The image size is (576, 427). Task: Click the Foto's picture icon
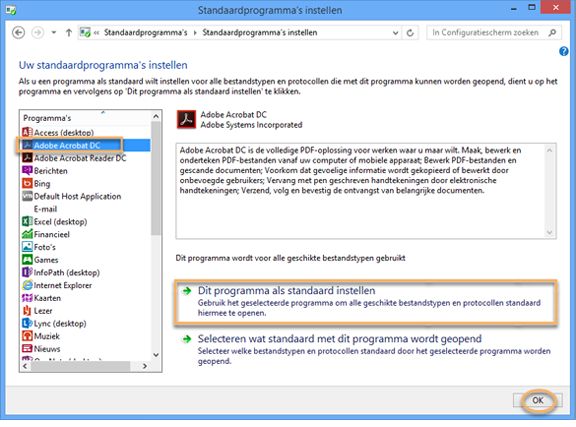27,247
